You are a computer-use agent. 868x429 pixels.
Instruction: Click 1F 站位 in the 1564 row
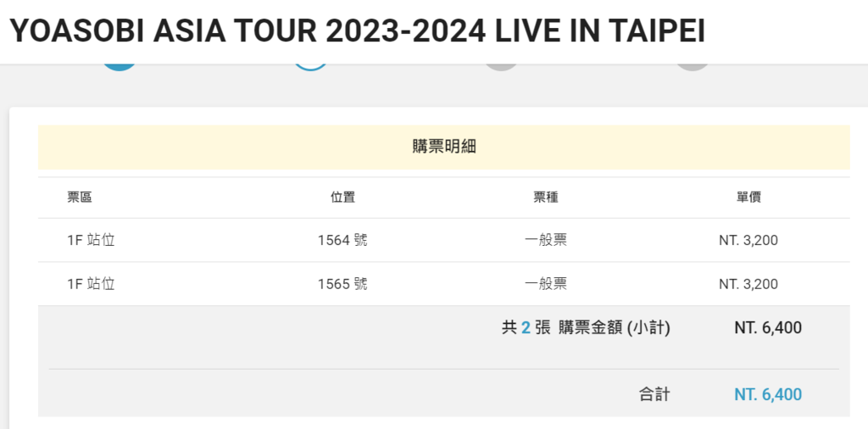coord(91,240)
